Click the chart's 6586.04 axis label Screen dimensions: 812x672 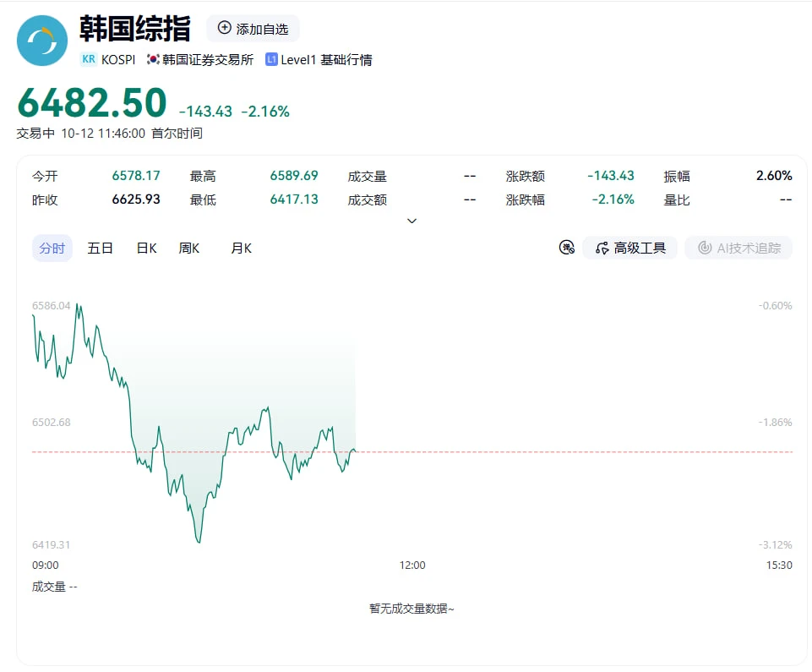click(52, 306)
